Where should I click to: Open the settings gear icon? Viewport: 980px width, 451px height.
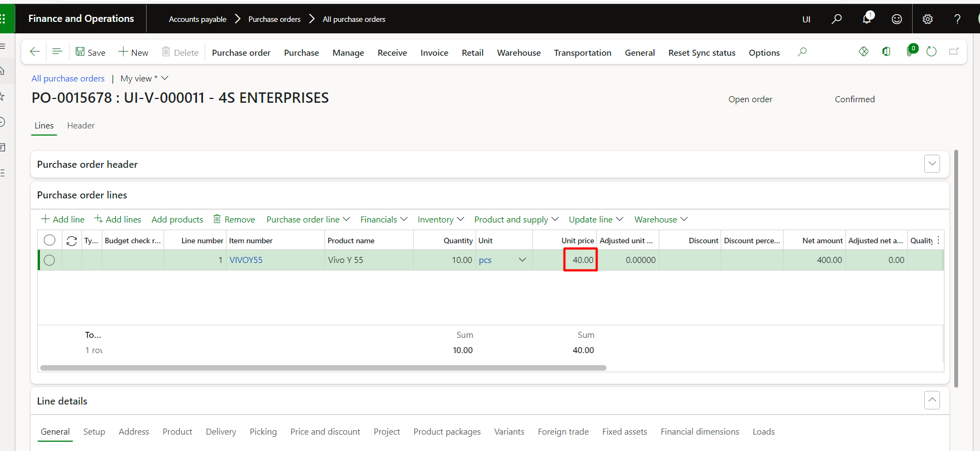(x=927, y=19)
